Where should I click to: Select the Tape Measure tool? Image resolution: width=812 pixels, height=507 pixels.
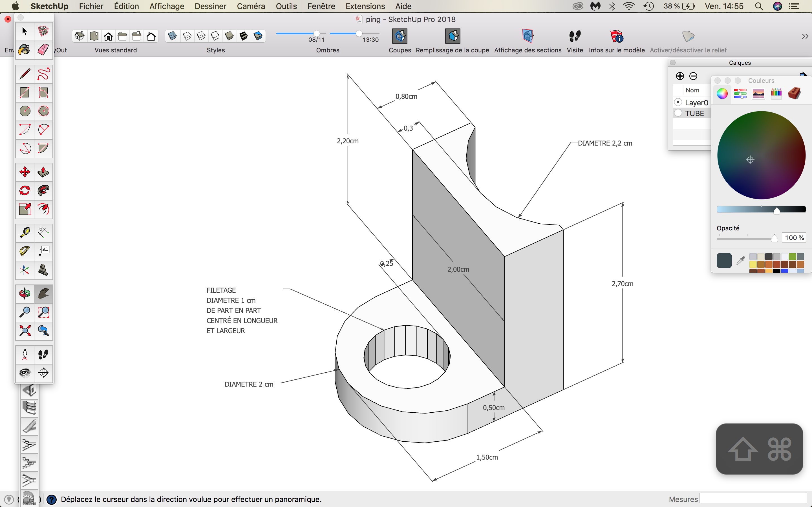coord(25,232)
